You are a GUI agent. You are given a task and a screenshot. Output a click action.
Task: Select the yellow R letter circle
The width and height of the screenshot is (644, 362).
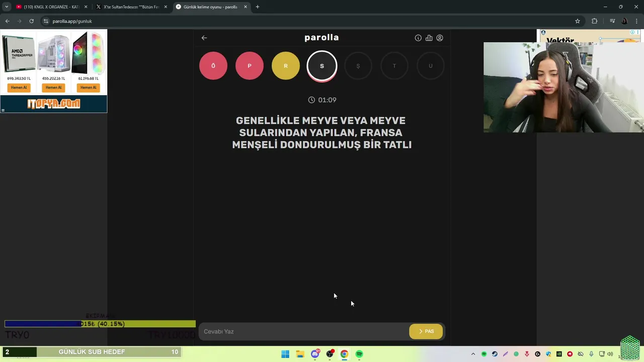click(286, 66)
